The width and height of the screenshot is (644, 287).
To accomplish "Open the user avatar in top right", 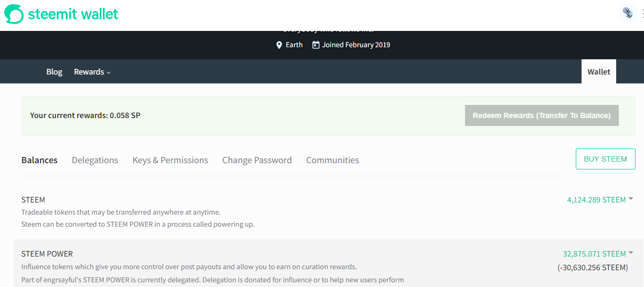I will coord(627,13).
